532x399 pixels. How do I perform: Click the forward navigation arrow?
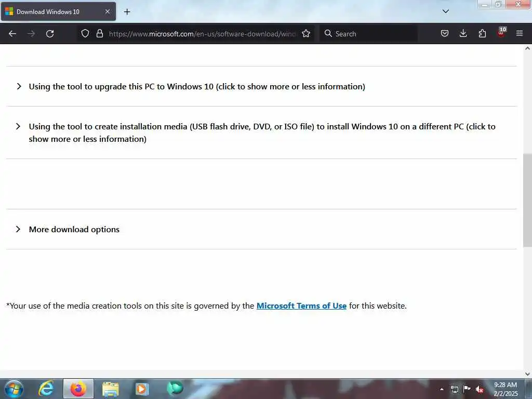(31, 34)
